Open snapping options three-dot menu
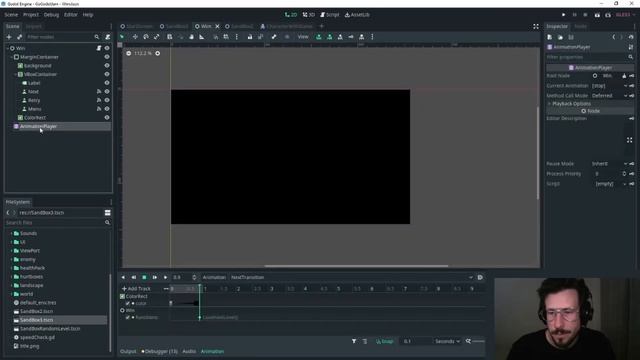The height and width of the screenshot is (360, 640). [237, 37]
